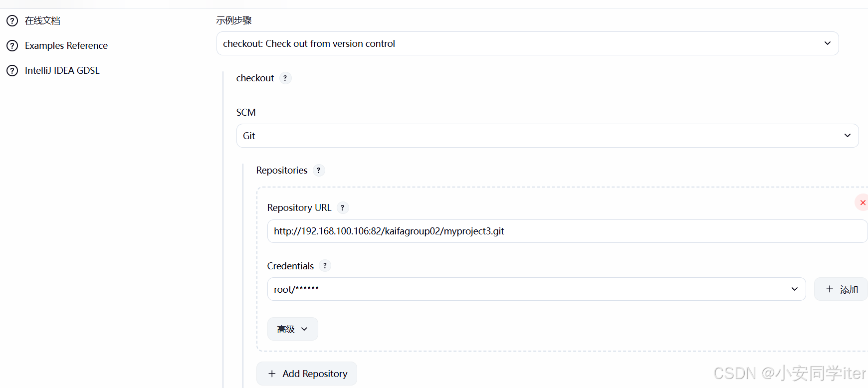The width and height of the screenshot is (868, 388).
Task: Expand the 高级 advanced options
Action: coord(292,329)
